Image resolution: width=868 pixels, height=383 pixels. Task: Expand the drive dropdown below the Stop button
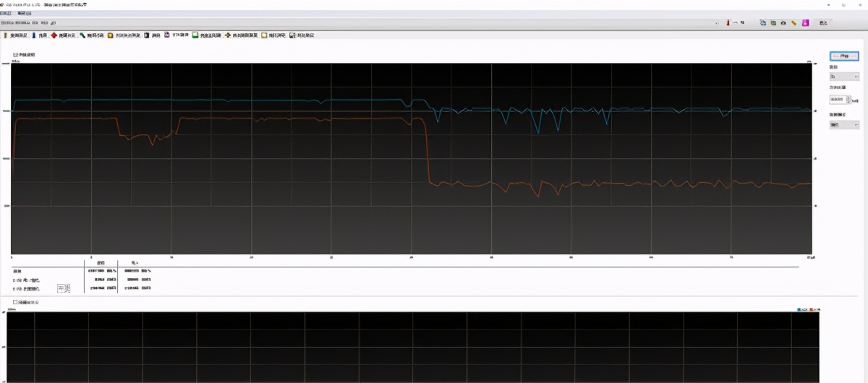click(844, 76)
